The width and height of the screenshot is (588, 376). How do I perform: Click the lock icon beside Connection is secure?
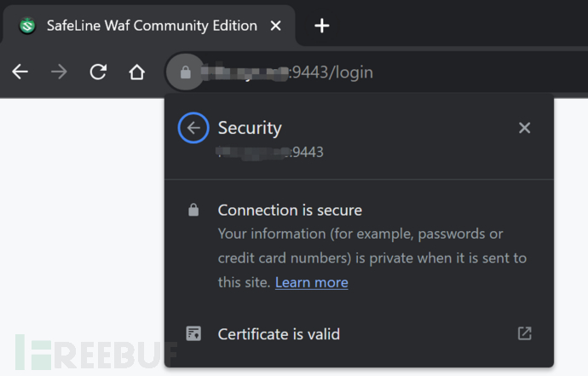tap(193, 210)
